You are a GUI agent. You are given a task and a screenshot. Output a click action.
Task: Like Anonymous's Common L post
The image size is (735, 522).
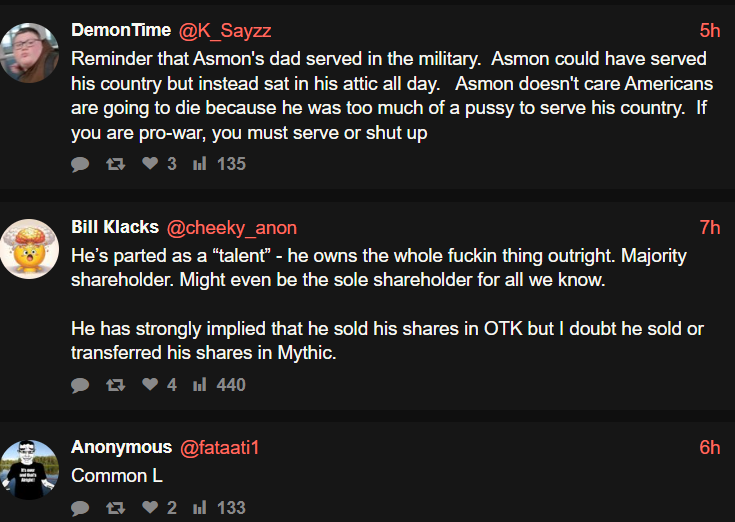[150, 508]
